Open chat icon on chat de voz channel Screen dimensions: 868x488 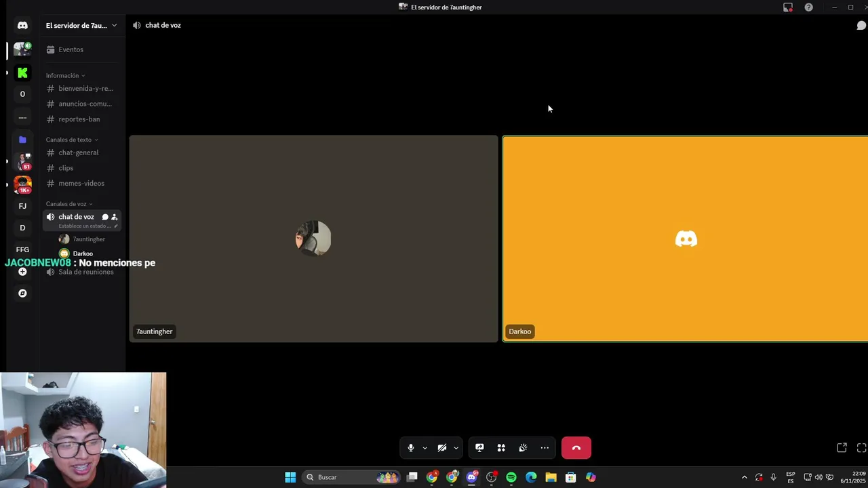coord(105,217)
